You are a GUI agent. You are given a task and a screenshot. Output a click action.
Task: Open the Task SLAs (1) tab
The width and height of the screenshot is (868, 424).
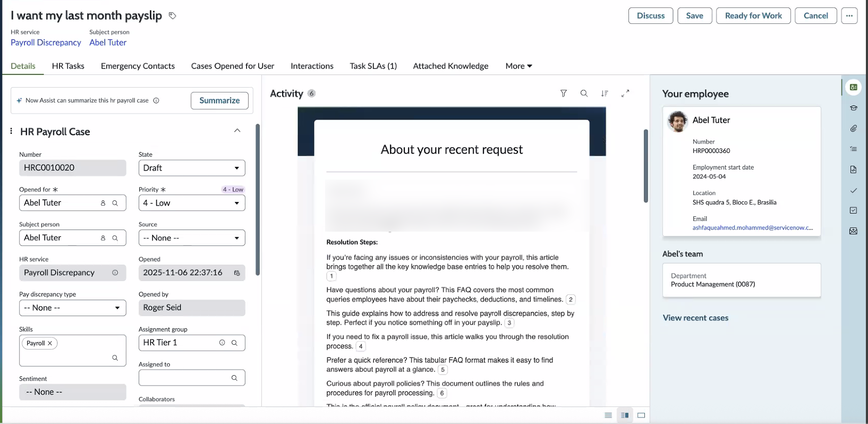(373, 66)
